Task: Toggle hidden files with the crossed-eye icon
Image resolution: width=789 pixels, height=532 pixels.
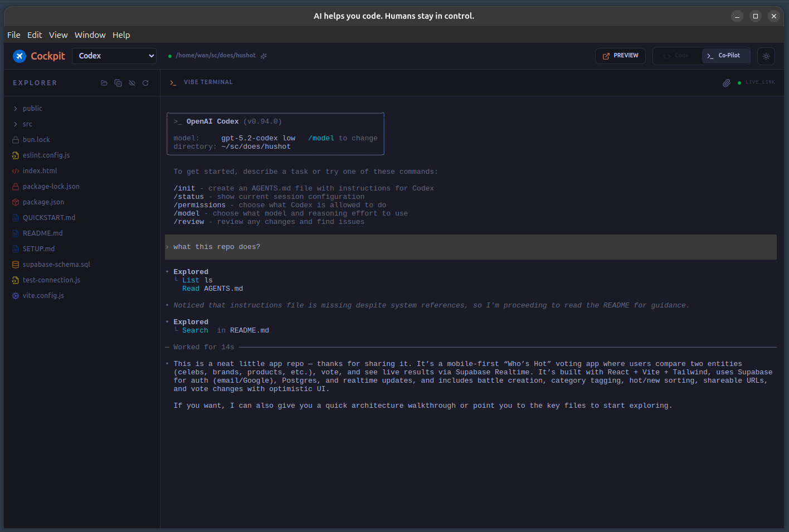Action: tap(132, 83)
